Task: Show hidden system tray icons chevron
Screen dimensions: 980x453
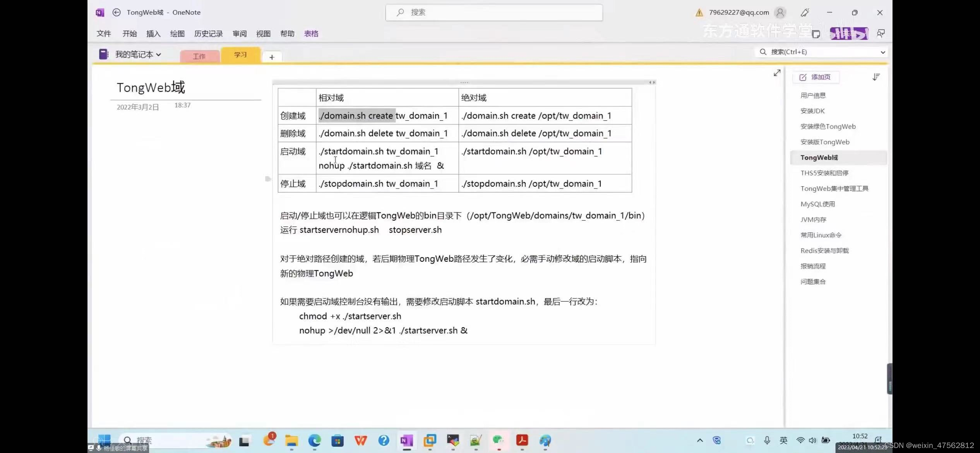Action: pos(700,440)
